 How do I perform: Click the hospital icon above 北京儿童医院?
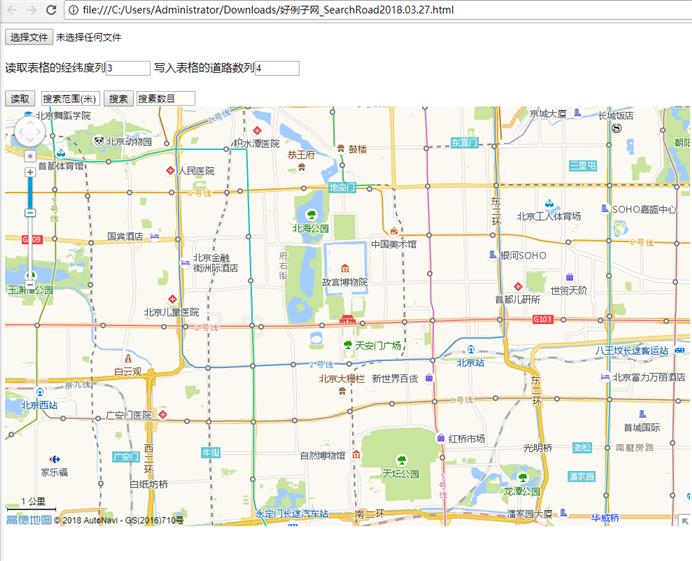click(x=173, y=299)
